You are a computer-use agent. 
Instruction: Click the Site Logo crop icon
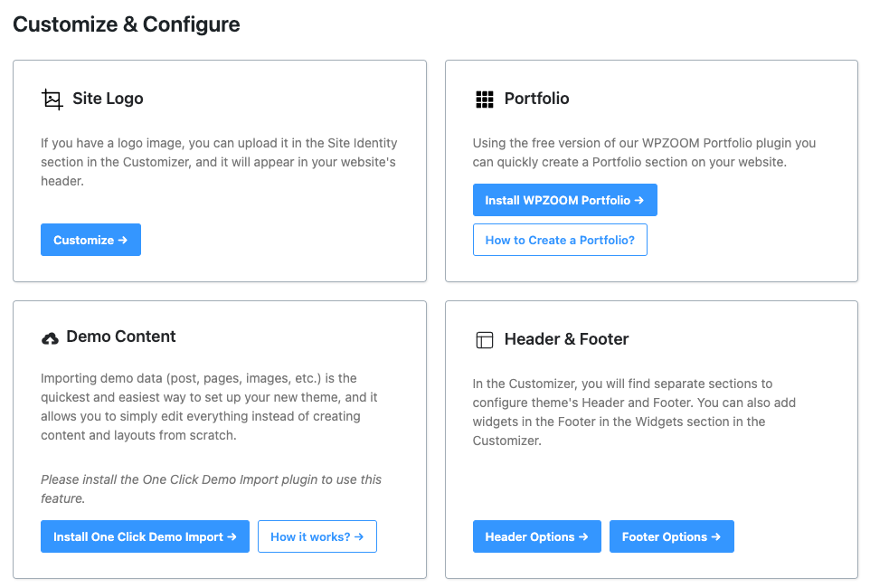pos(52,99)
